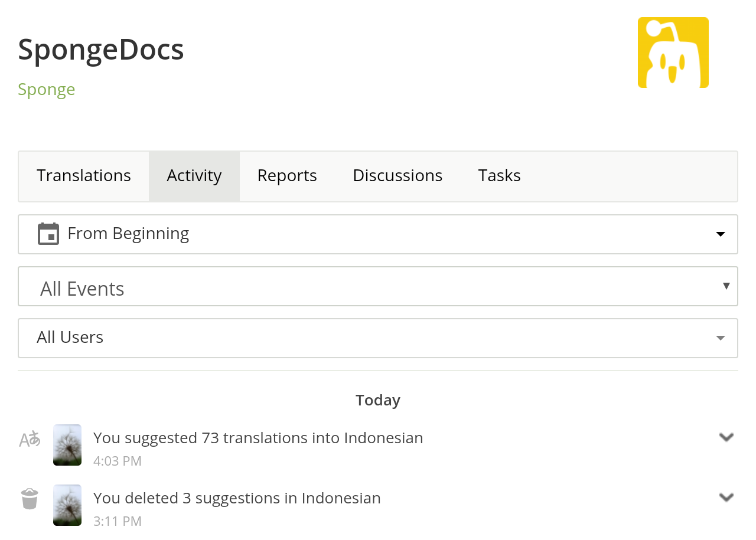Click the 3:11 PM timestamp
The height and width of the screenshot is (540, 756).
[118, 521]
